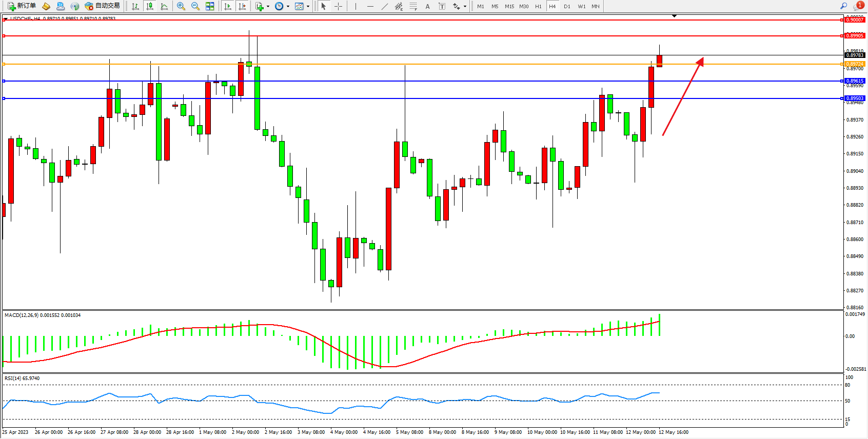Draw a horizontal line tool
Screen dimensions: 868x439
pos(370,6)
